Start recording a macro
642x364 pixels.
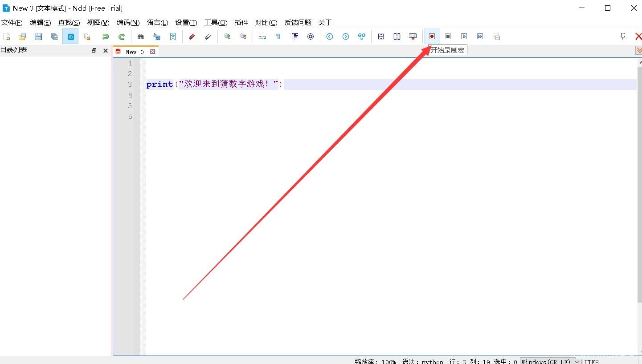pyautogui.click(x=432, y=36)
